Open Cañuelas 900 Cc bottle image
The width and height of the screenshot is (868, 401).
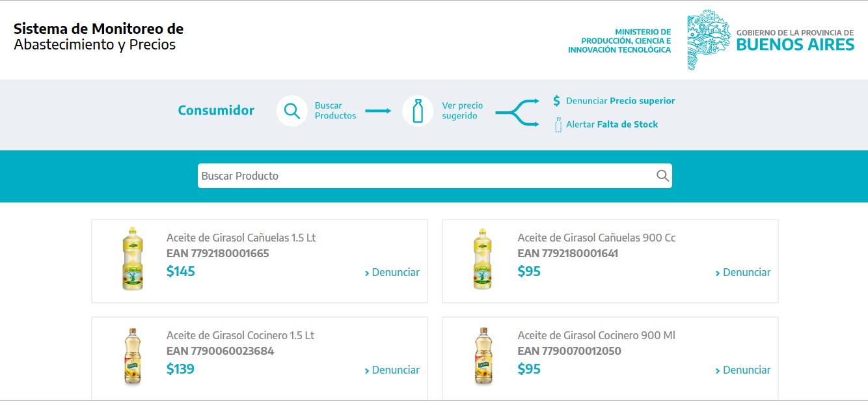482,258
